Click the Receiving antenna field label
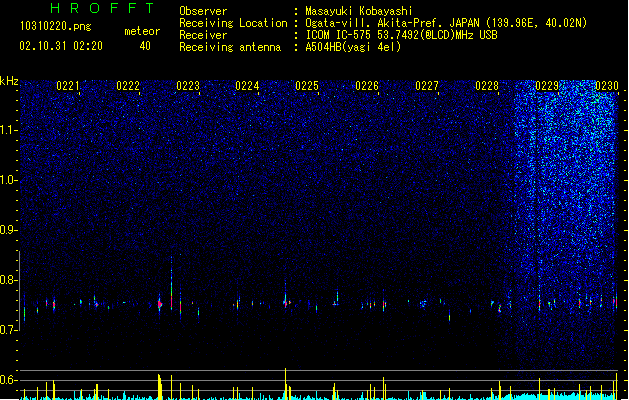The height and width of the screenshot is (400, 629). (x=230, y=47)
